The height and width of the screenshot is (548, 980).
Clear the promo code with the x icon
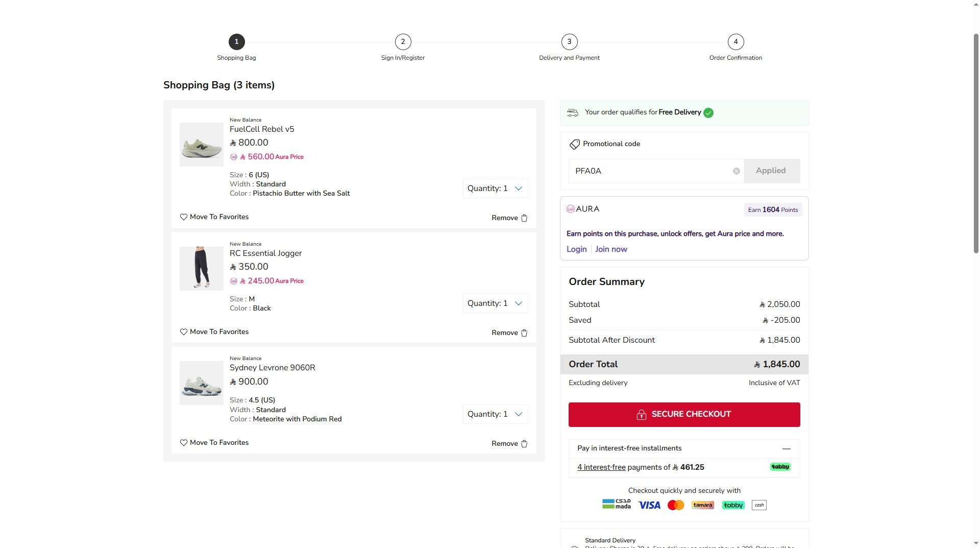737,171
